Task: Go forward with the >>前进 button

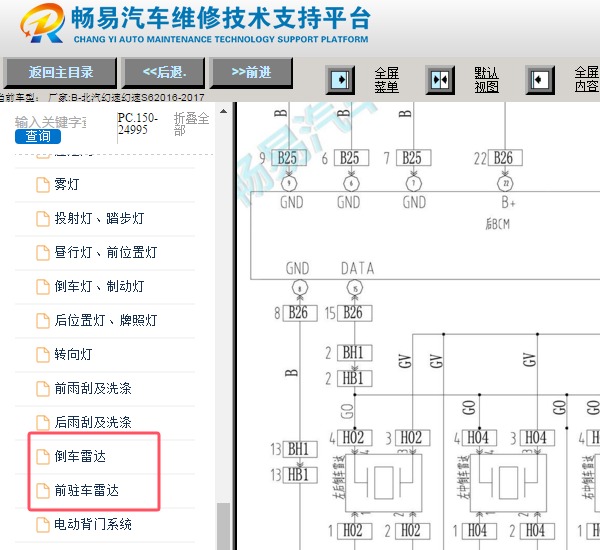Action: click(x=251, y=72)
